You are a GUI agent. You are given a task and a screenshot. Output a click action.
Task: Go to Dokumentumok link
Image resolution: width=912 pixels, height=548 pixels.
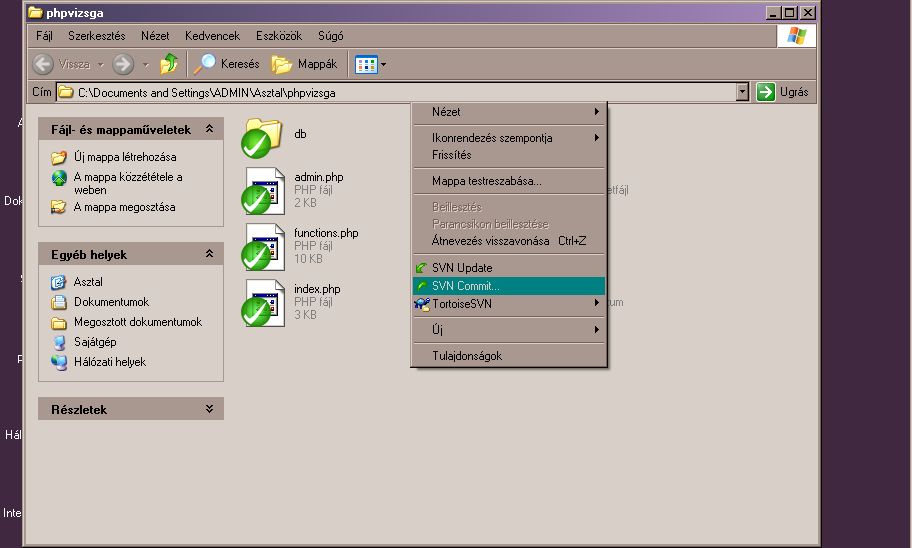112,302
